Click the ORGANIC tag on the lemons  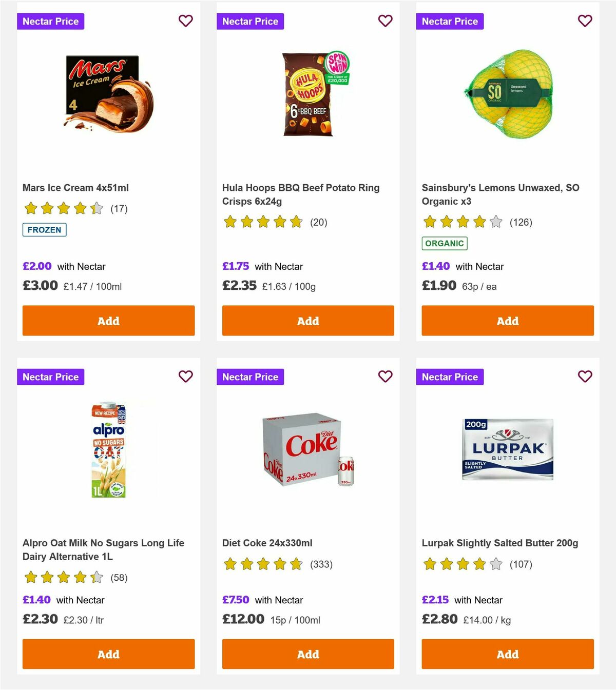coord(444,244)
